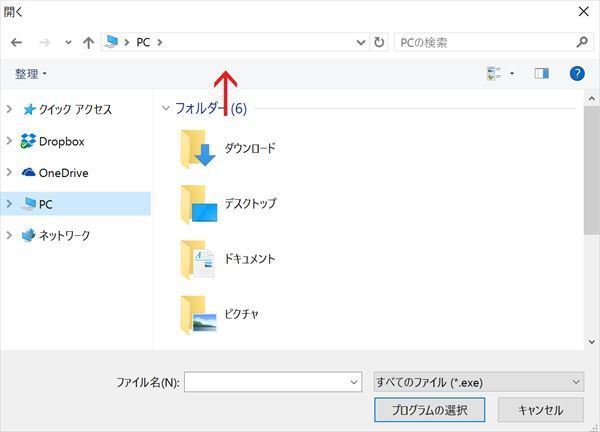Toggle the preview pane button

click(541, 73)
